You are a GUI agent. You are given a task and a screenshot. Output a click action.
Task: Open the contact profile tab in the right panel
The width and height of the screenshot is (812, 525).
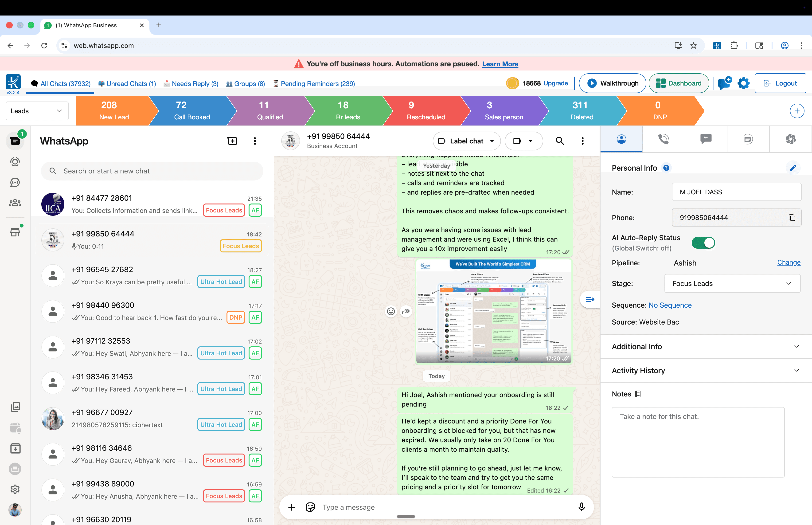coord(621,139)
